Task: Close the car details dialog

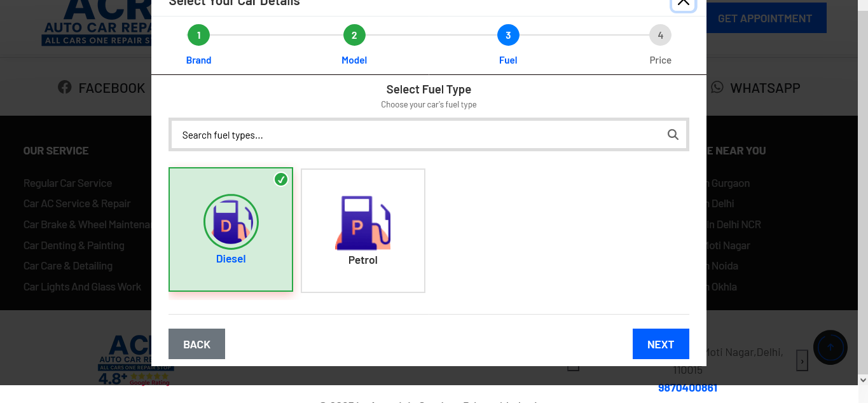Action: click(x=683, y=3)
